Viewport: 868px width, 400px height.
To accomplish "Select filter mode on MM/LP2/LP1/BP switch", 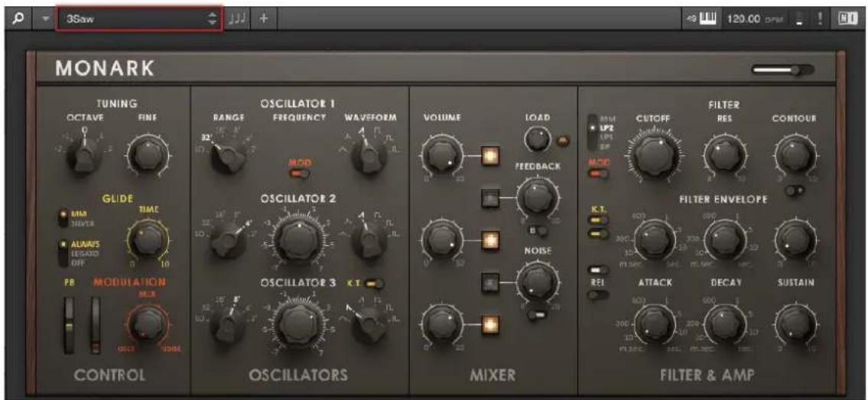I will (x=594, y=133).
